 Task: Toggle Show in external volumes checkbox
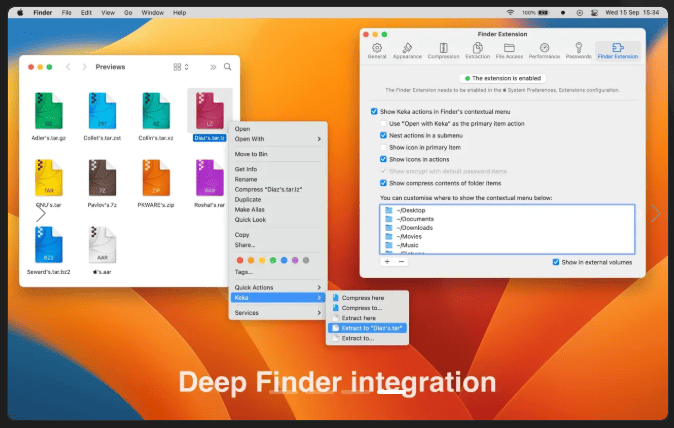(556, 262)
